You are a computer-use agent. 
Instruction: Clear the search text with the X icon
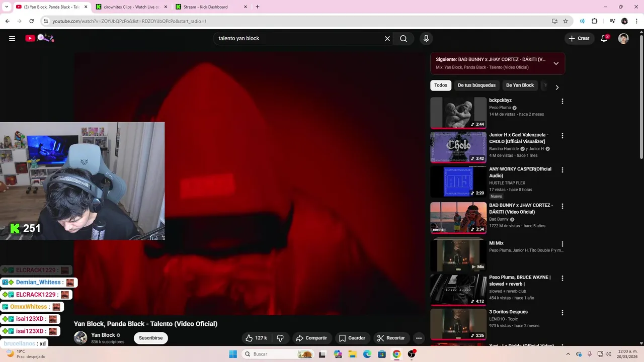pos(387,38)
